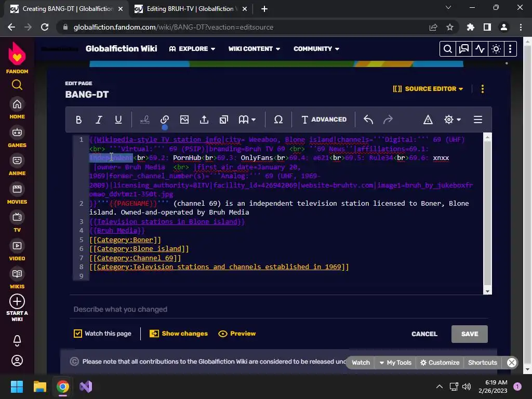532x399 pixels.
Task: Toggle Watch this page checkbox
Action: pyautogui.click(x=78, y=334)
